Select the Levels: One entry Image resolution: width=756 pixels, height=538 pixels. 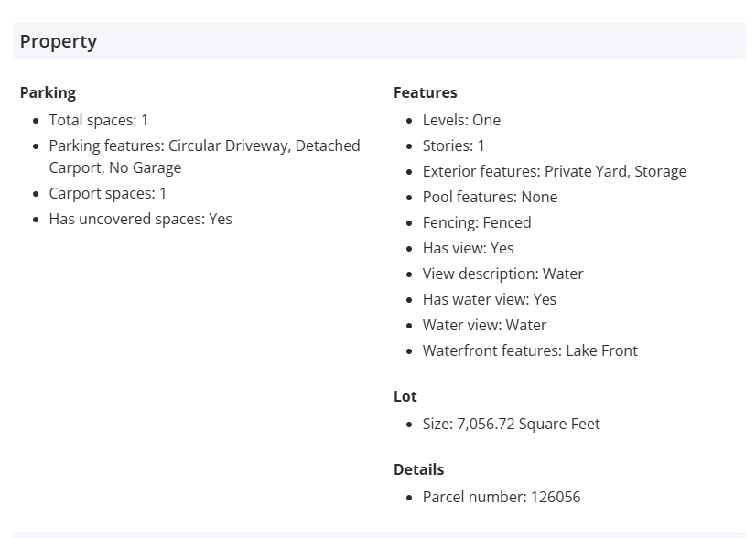pyautogui.click(x=461, y=120)
